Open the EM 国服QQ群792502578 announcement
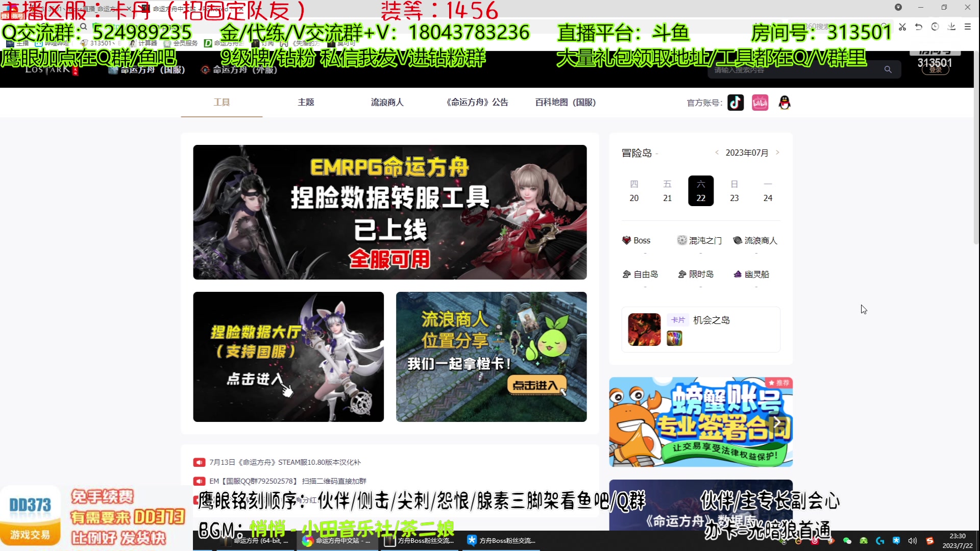980x551 pixels. [287, 481]
